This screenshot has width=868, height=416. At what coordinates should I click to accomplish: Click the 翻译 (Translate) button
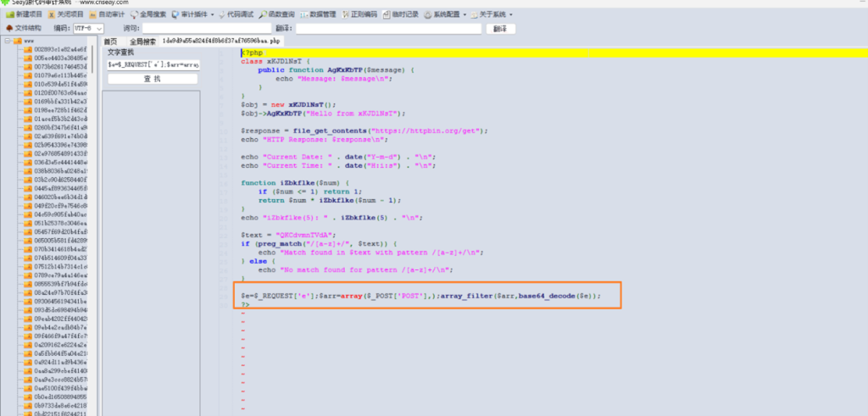(499, 28)
